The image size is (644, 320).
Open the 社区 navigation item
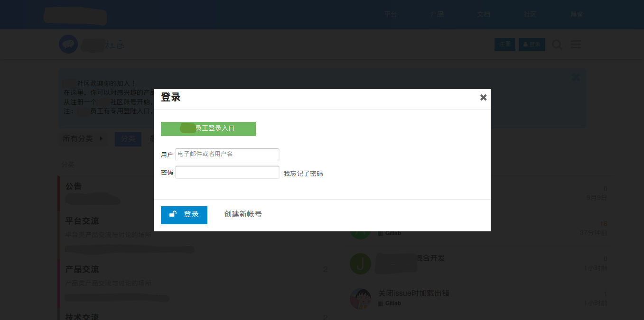(x=530, y=14)
